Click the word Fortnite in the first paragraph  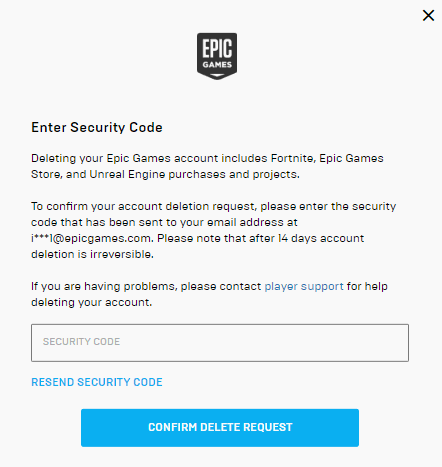[x=293, y=158]
